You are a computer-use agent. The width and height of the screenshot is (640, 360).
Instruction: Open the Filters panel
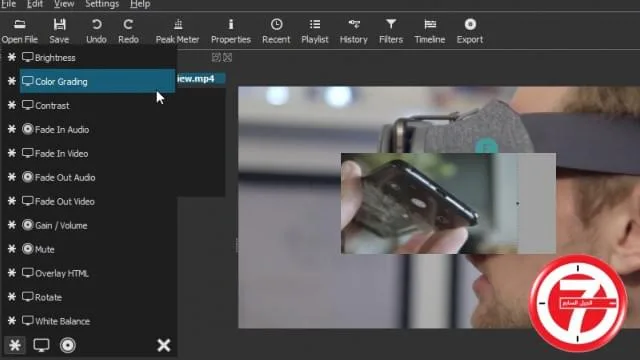point(391,31)
